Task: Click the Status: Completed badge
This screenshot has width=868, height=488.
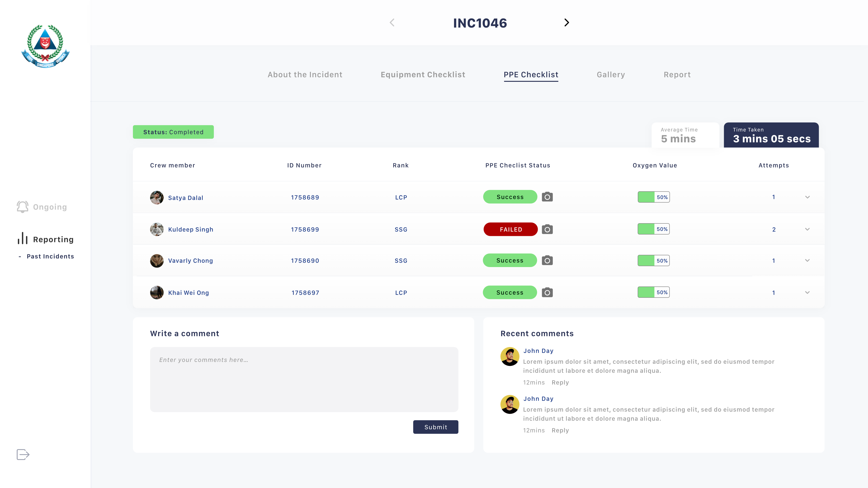Action: point(173,132)
